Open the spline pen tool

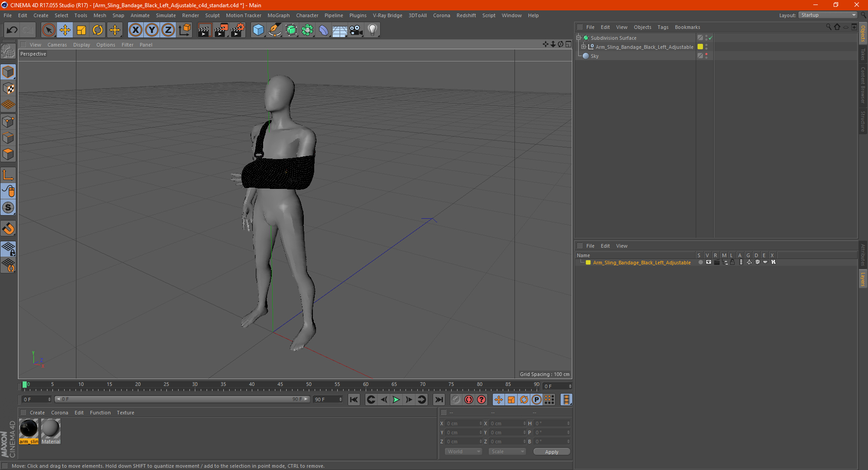(x=274, y=30)
